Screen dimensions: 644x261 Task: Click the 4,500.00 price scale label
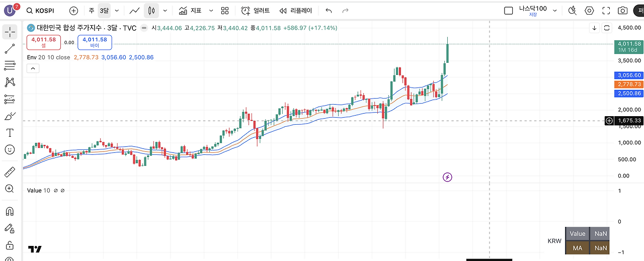point(630,28)
